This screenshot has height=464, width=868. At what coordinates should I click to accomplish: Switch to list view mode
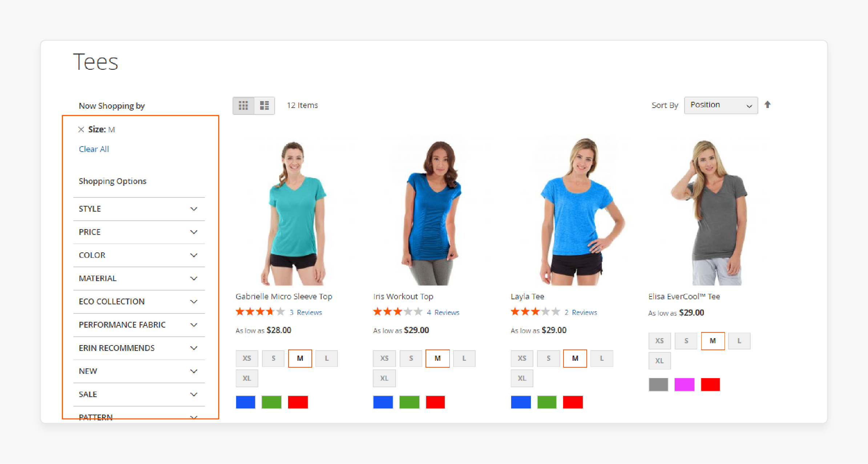point(265,105)
